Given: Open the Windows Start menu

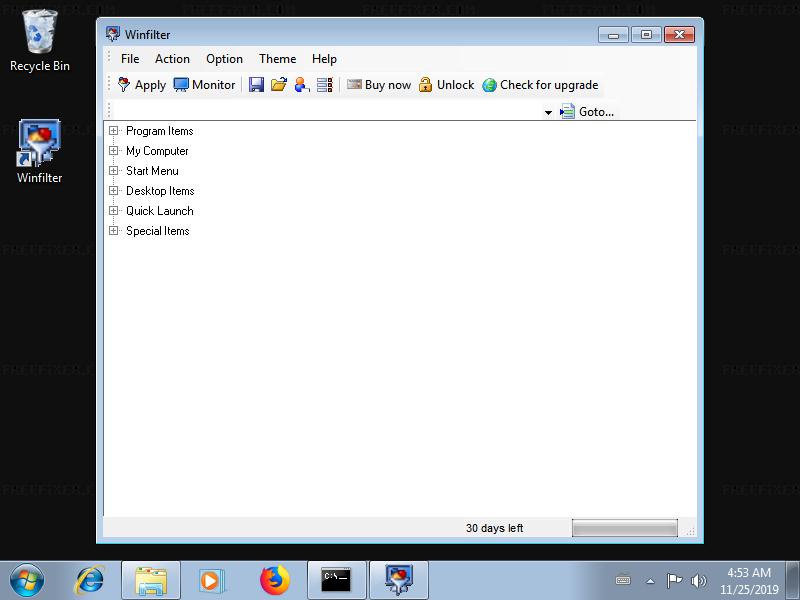Looking at the screenshot, I should [27, 580].
